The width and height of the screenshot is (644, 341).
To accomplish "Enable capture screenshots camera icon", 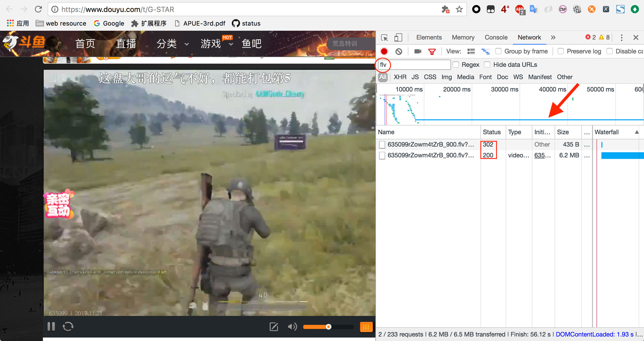I will (x=418, y=51).
